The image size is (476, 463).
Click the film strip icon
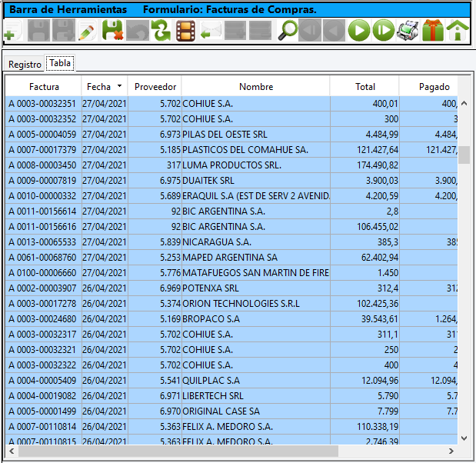coord(185,30)
